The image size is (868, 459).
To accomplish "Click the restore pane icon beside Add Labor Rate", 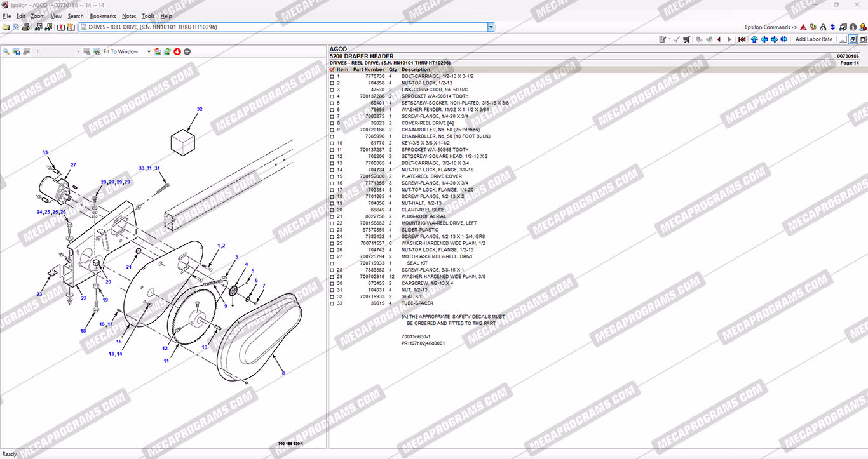I will click(853, 39).
